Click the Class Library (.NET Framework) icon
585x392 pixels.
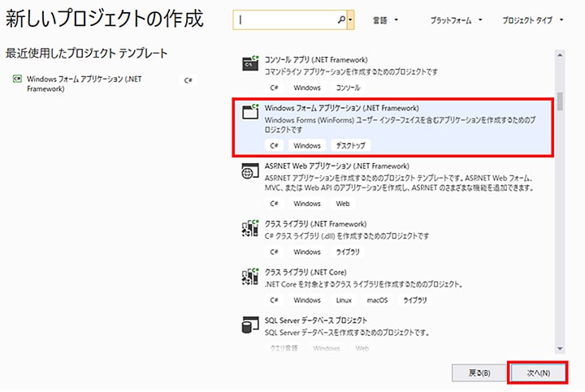(x=250, y=228)
